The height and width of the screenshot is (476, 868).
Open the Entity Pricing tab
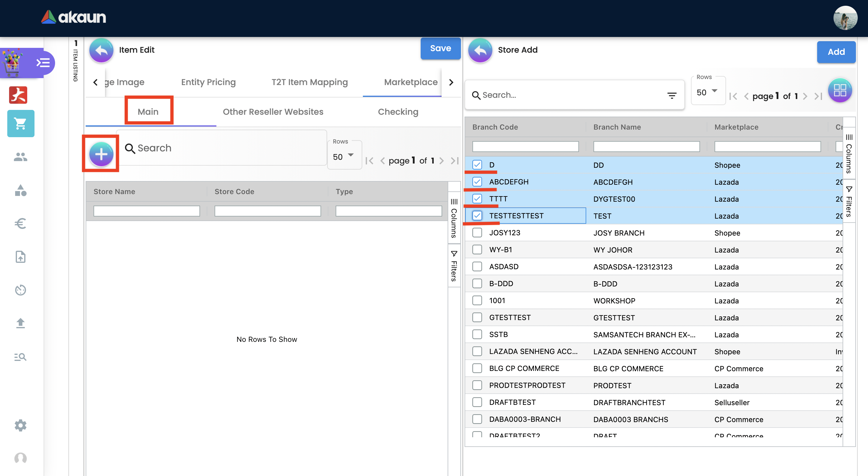point(208,82)
